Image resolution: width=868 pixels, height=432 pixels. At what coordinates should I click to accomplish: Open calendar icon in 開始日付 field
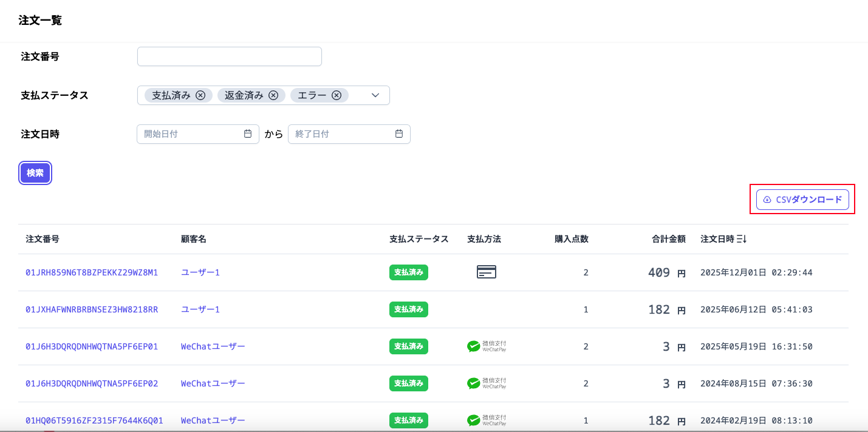click(248, 134)
